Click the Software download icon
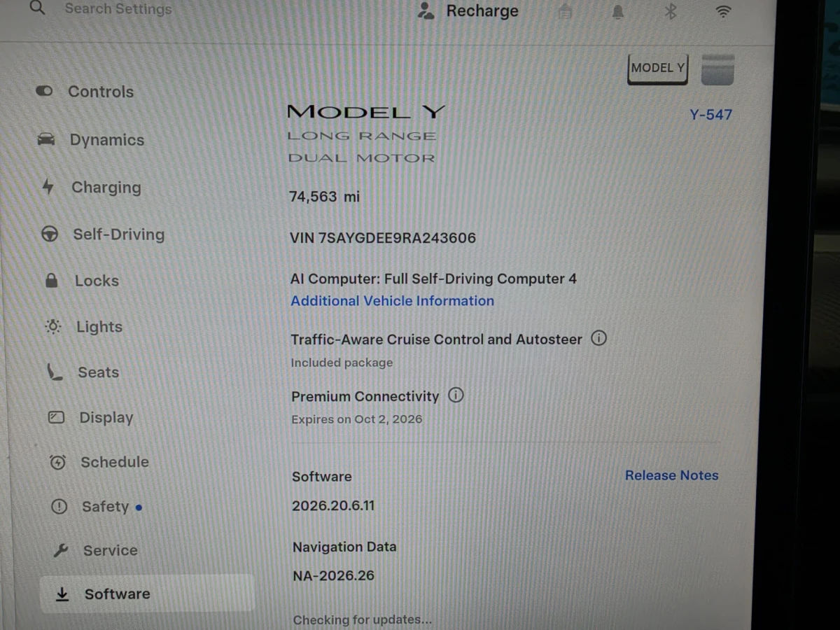Image resolution: width=840 pixels, height=630 pixels. 62,594
